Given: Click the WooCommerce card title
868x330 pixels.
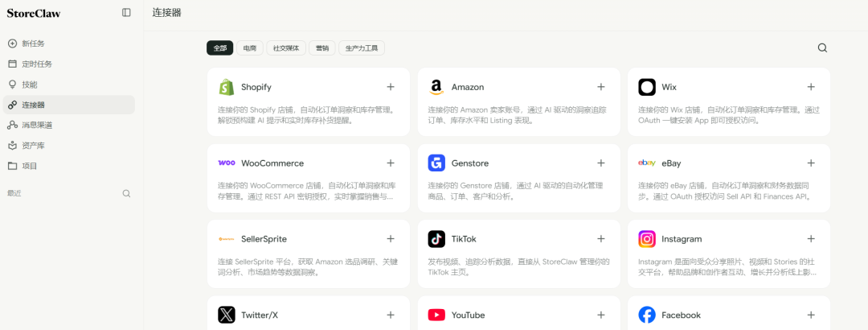Looking at the screenshot, I should [272, 163].
